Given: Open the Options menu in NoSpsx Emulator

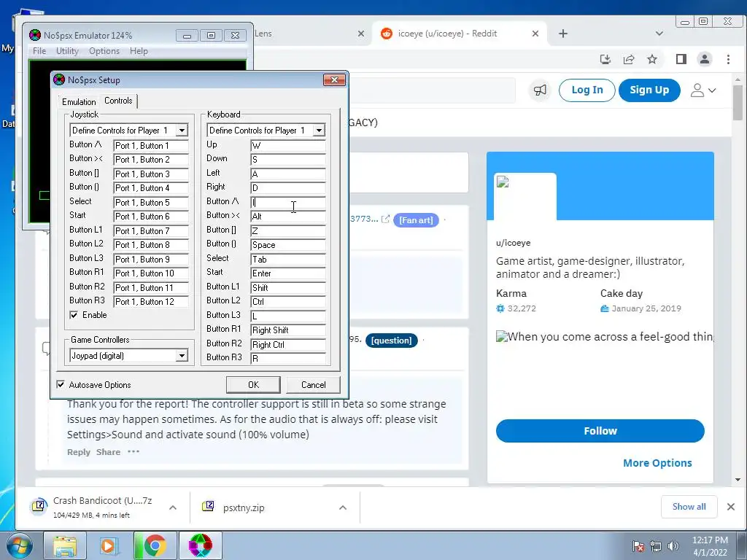Looking at the screenshot, I should pyautogui.click(x=104, y=51).
